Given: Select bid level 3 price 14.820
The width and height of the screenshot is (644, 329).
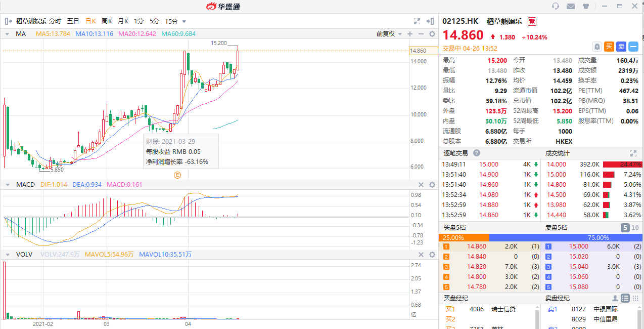Looking at the screenshot, I should (x=476, y=266).
